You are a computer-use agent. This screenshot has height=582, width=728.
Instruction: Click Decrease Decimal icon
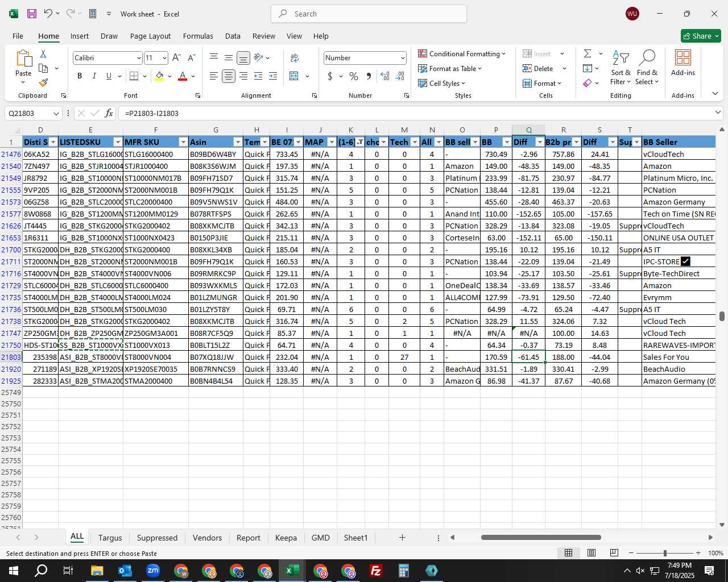pos(400,76)
